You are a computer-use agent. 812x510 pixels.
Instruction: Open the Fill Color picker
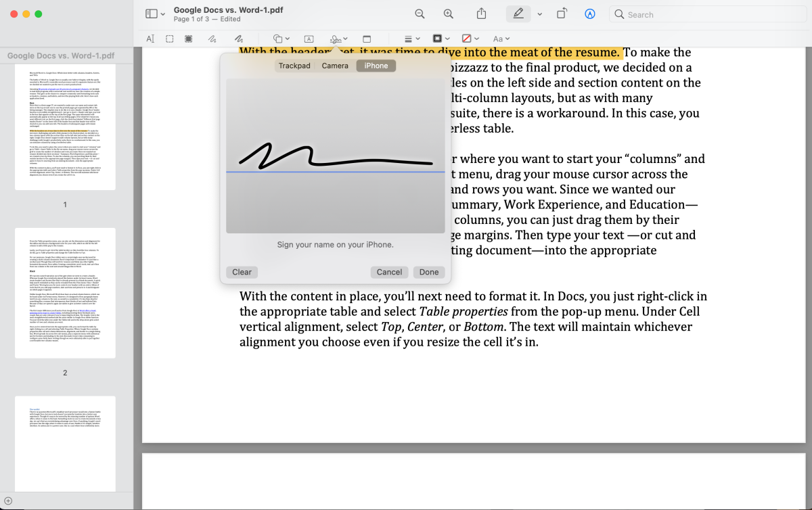(x=470, y=39)
